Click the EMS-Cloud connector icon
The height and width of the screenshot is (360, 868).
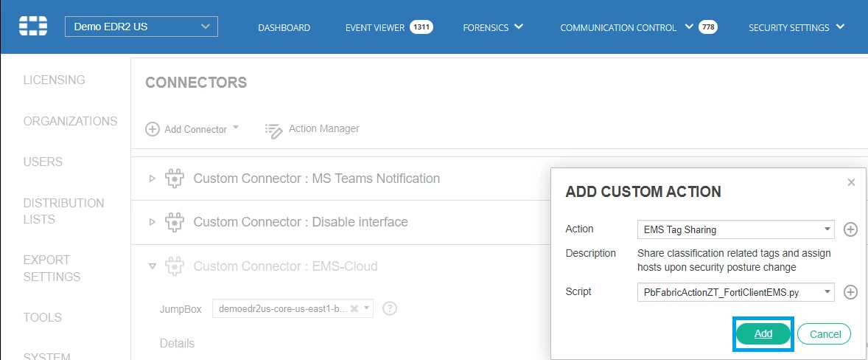click(175, 266)
